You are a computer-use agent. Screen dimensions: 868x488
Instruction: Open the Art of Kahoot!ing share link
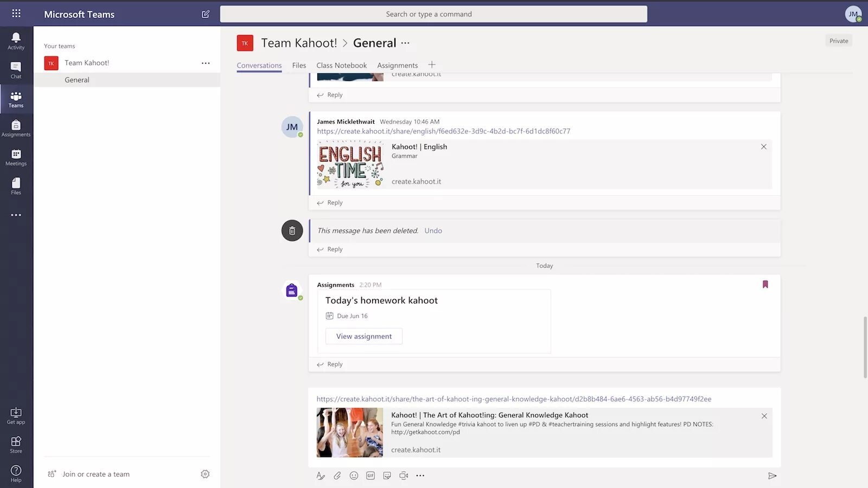[x=514, y=399]
